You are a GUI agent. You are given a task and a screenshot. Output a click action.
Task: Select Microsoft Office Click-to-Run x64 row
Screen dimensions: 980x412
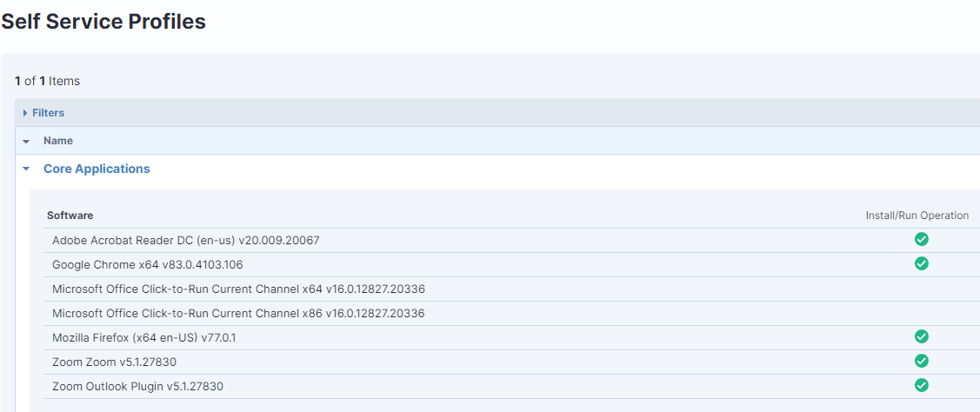[x=512, y=289]
